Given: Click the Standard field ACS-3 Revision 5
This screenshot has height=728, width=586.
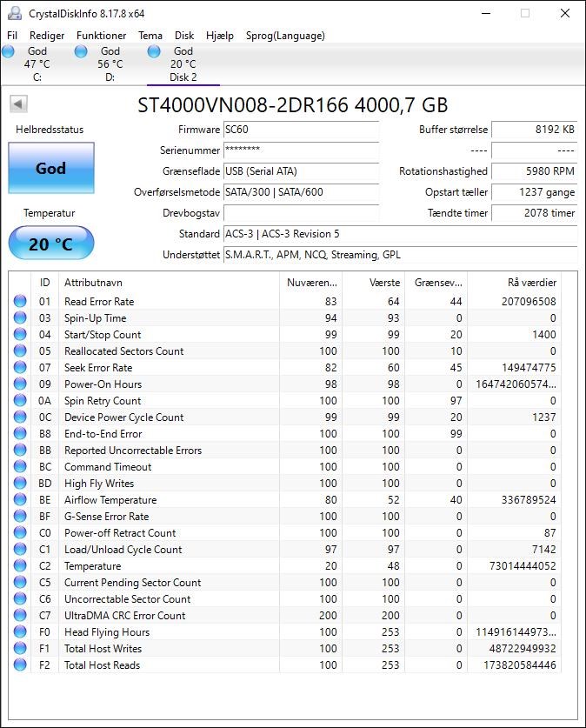Looking at the screenshot, I should coord(401,234).
